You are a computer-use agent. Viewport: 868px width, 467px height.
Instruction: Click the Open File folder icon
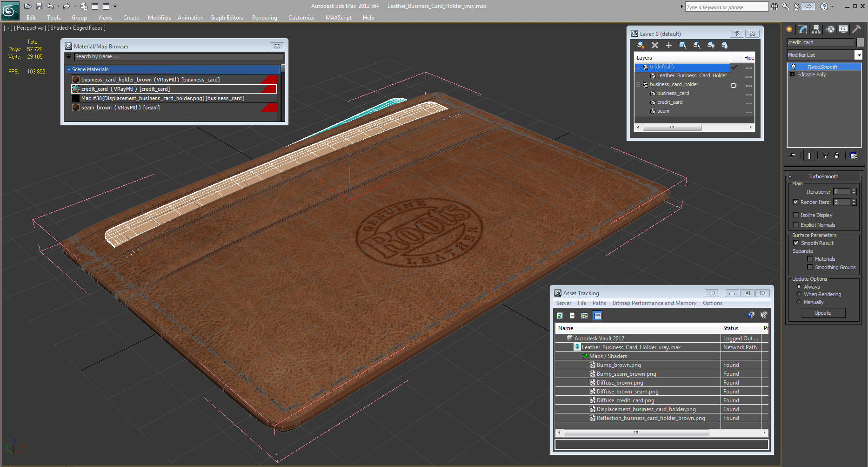coord(28,6)
